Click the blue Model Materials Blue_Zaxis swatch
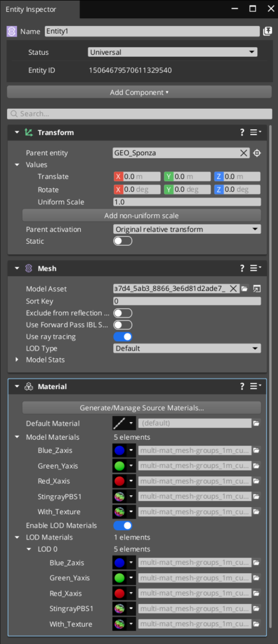 (x=119, y=450)
